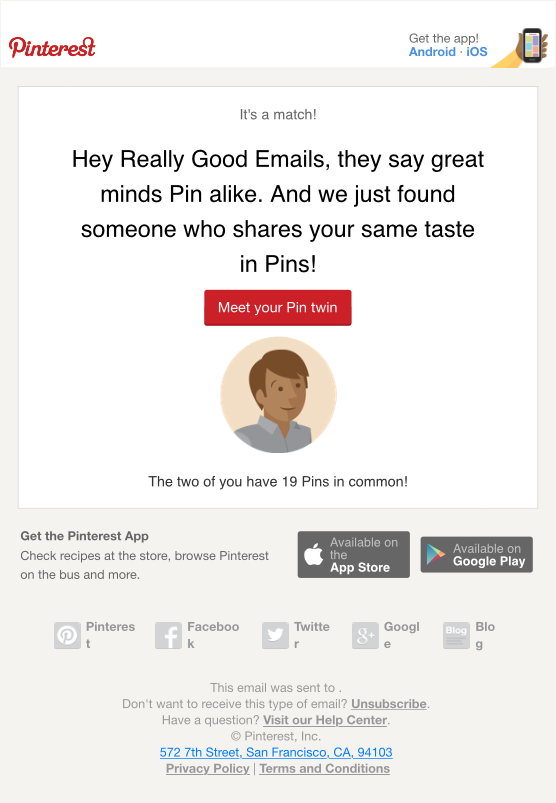Click the Facebook text label in footer

213,635
